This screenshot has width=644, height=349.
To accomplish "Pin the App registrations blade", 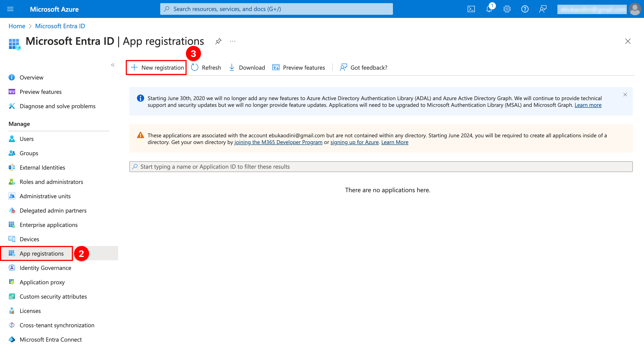I will coord(218,41).
